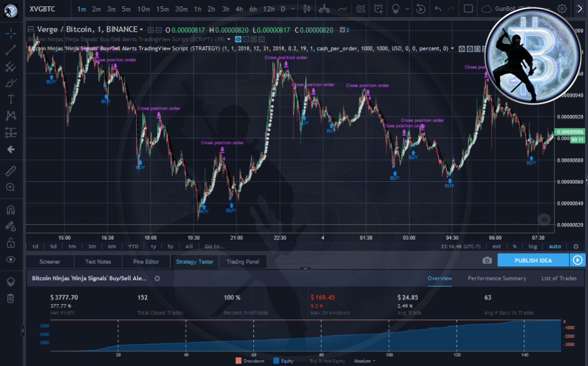Open the Trading Panel tab
Viewport: 588px width, 366px height.
pos(243,262)
